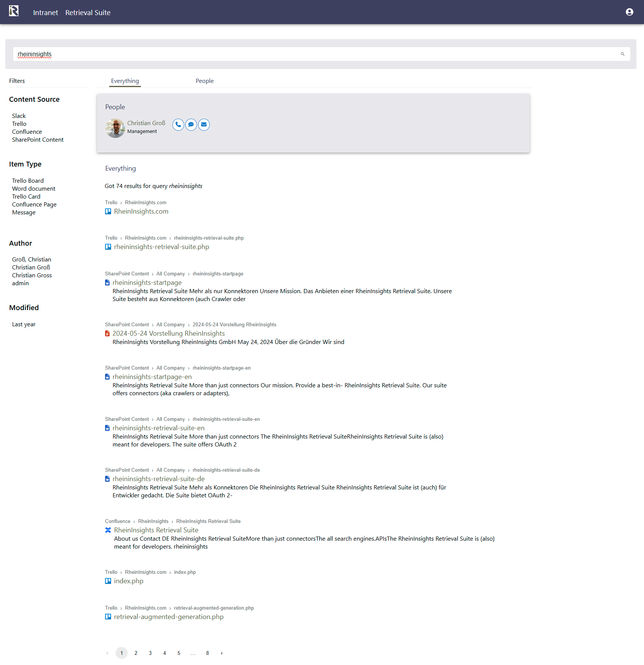
Task: Open index.php result title
Action: (129, 581)
